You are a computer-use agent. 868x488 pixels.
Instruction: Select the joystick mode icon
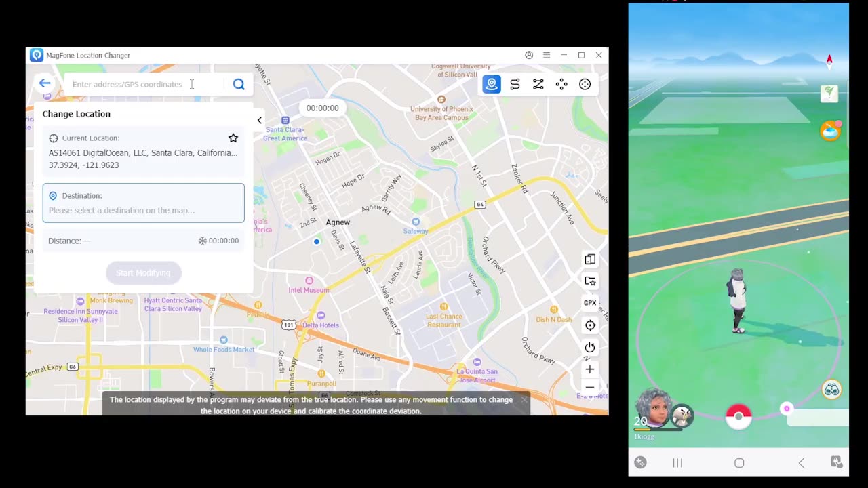click(x=585, y=84)
